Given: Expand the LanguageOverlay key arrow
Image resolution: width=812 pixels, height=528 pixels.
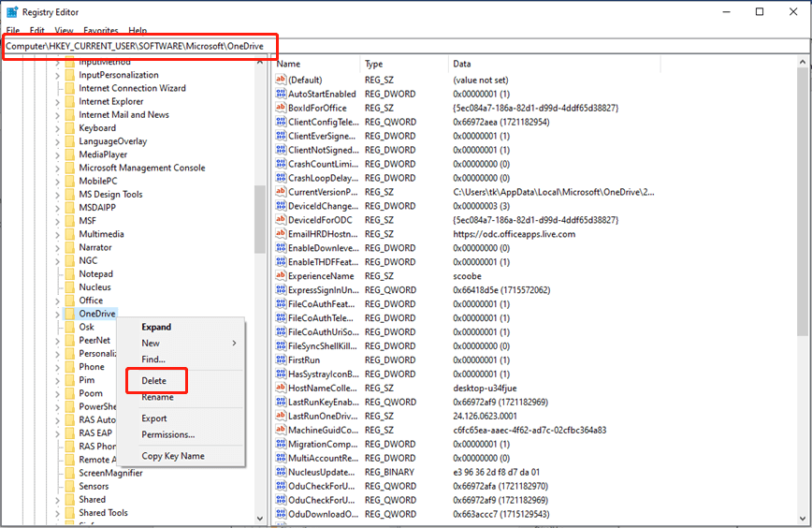Looking at the screenshot, I should (x=57, y=141).
